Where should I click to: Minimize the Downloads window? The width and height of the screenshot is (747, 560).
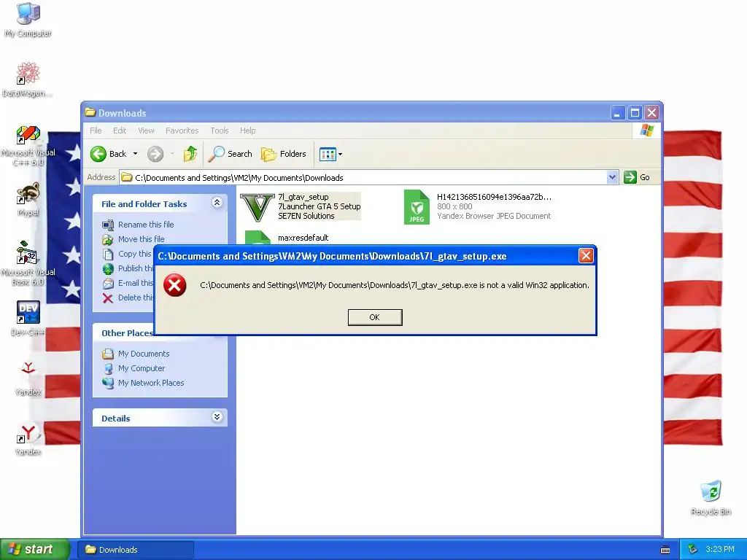pyautogui.click(x=618, y=113)
